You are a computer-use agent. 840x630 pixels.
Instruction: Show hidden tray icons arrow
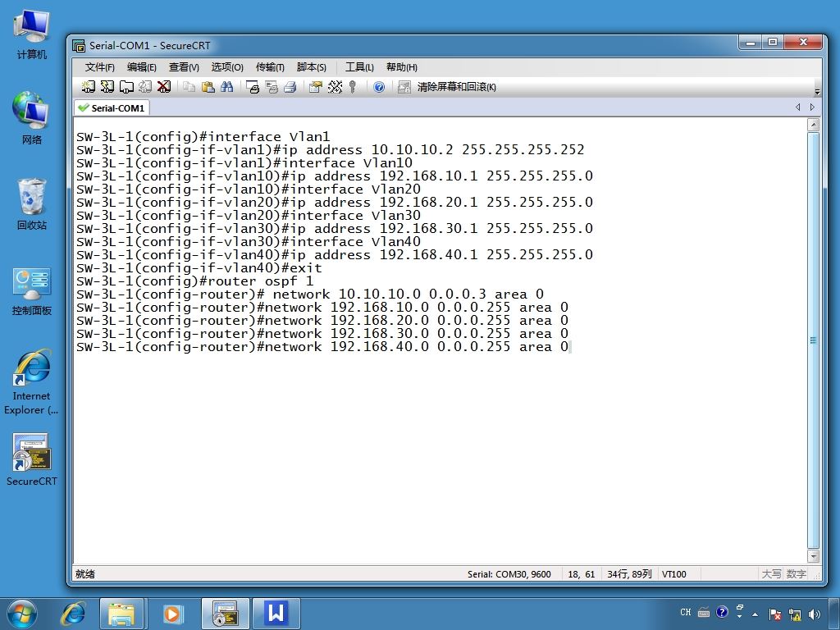tap(756, 614)
